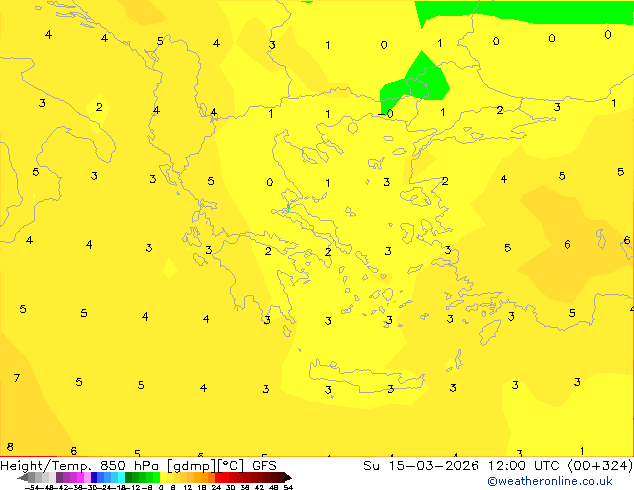Screen dimensions: 634x490
Task: Click the "[gdmp]" unit label
Action: [192, 466]
